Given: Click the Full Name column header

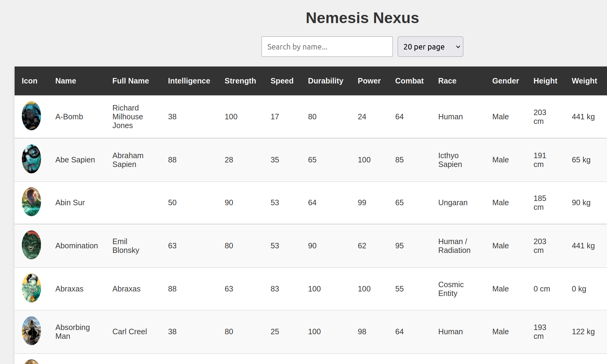Looking at the screenshot, I should point(130,81).
